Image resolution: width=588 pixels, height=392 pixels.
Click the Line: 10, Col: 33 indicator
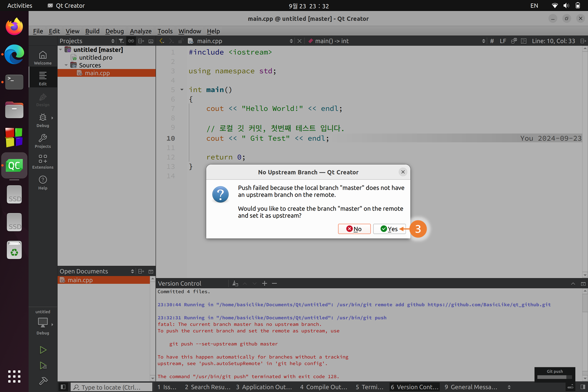click(x=553, y=41)
